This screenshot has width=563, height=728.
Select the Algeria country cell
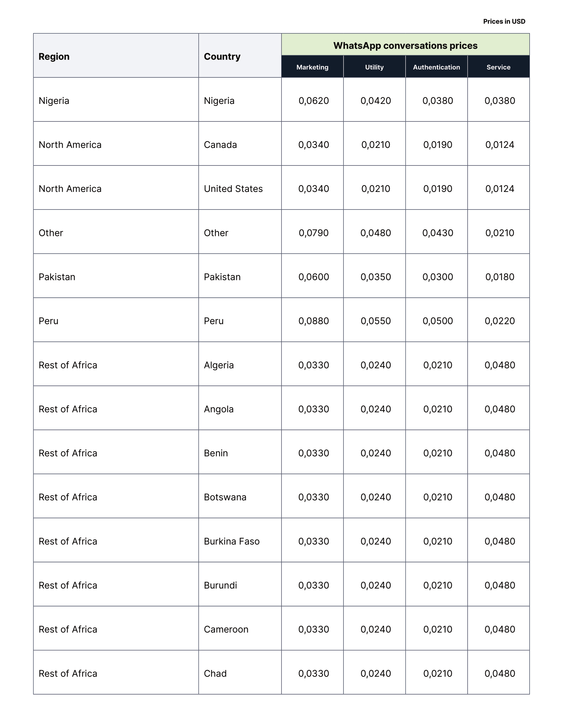[x=219, y=365]
